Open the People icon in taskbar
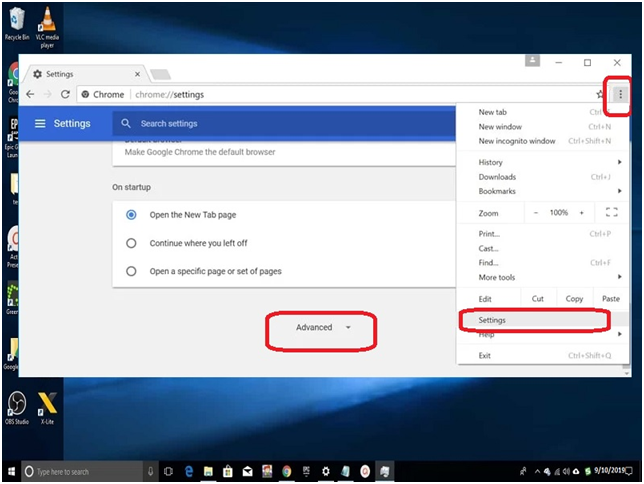The width and height of the screenshot is (644, 484). pos(523,471)
